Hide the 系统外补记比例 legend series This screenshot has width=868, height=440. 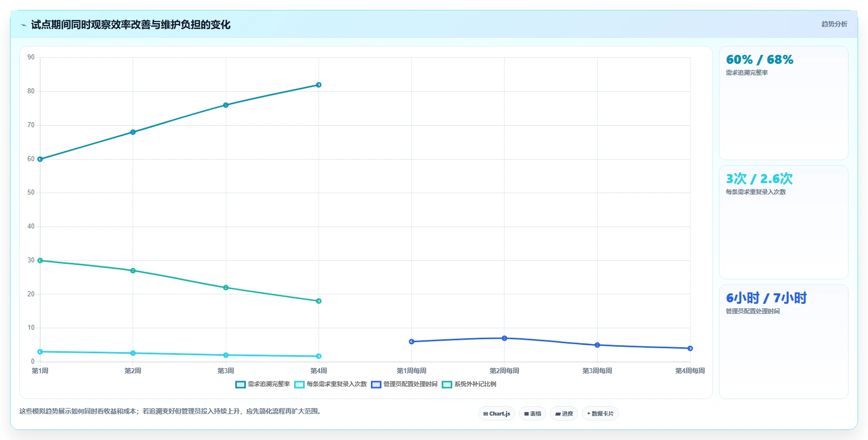click(469, 384)
